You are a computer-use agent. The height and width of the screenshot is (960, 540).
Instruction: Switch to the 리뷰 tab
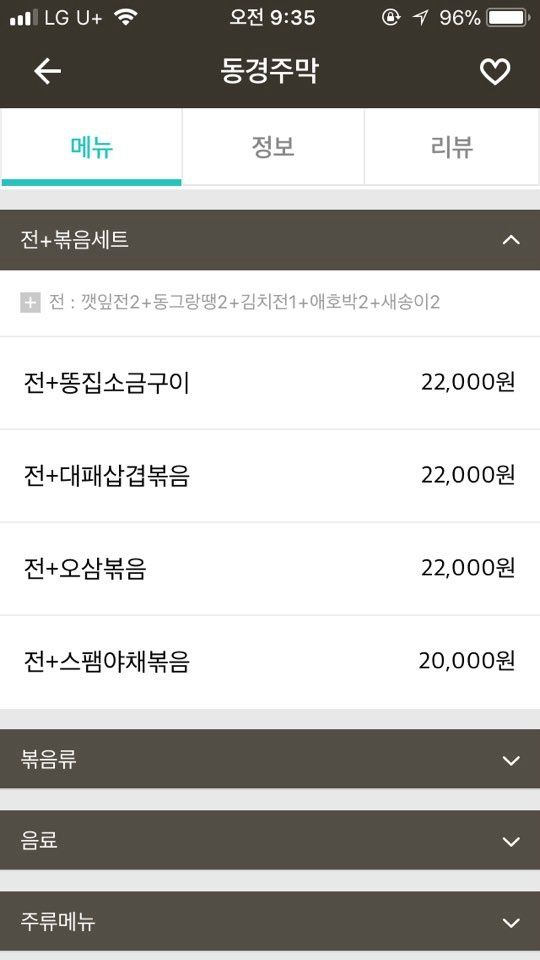pyautogui.click(x=452, y=148)
